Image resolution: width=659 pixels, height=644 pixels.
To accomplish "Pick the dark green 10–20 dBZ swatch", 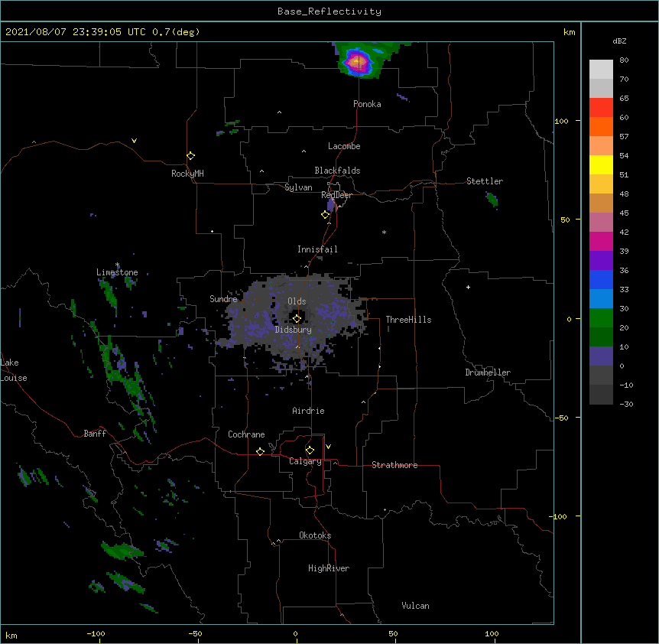I will pos(601,337).
